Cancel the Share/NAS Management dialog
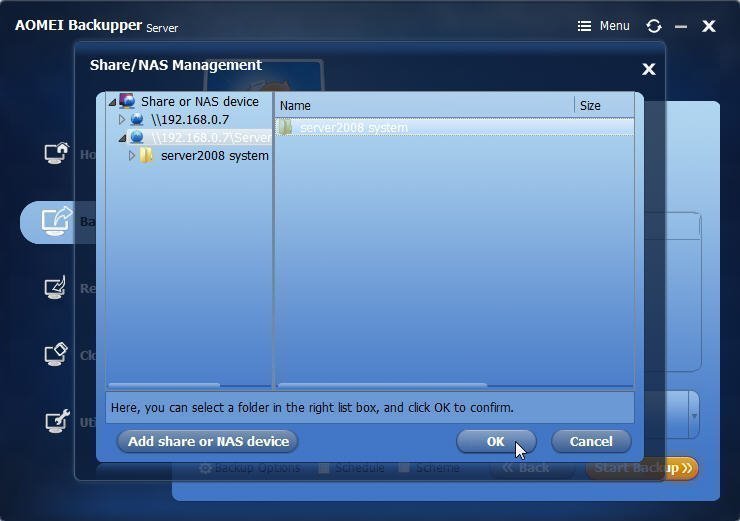 (x=591, y=442)
